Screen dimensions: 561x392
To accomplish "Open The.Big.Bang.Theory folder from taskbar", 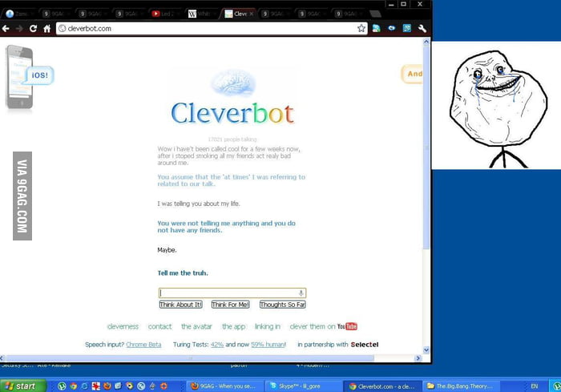I will click(x=462, y=386).
